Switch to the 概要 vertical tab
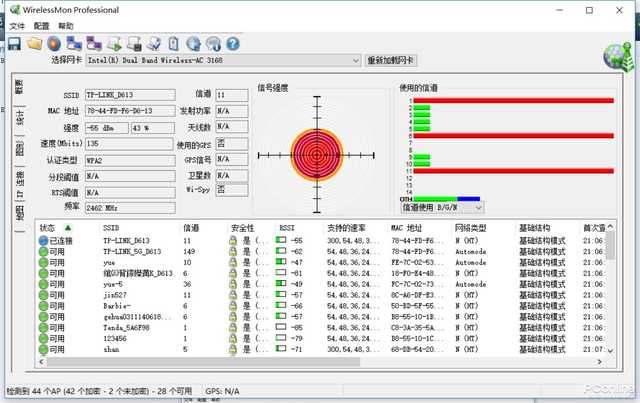This screenshot has width=640, height=403. (20, 87)
